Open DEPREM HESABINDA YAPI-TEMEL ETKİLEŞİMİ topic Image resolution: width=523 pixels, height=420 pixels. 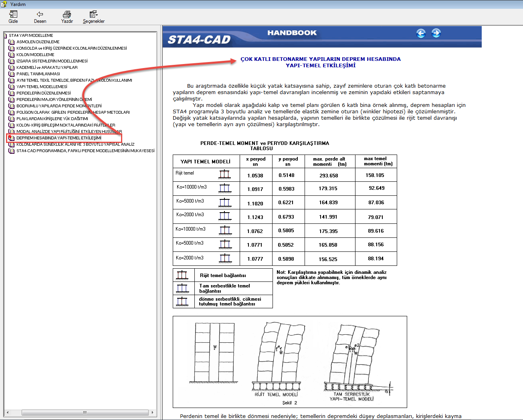[59, 138]
